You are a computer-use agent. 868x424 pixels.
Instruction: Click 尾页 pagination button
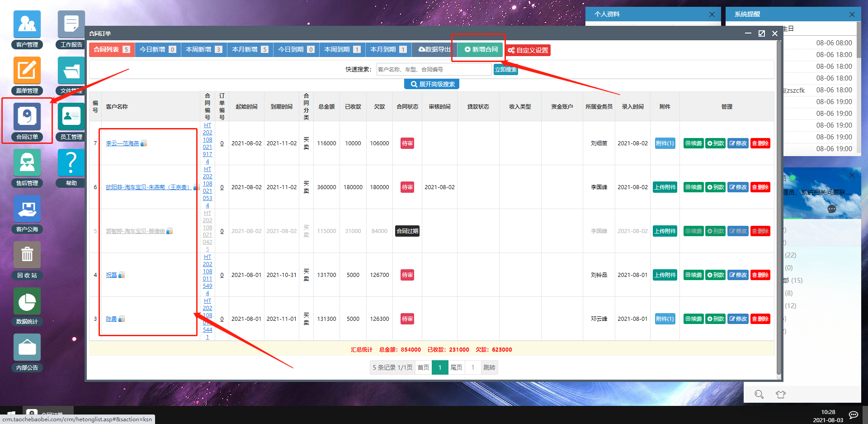[456, 367]
